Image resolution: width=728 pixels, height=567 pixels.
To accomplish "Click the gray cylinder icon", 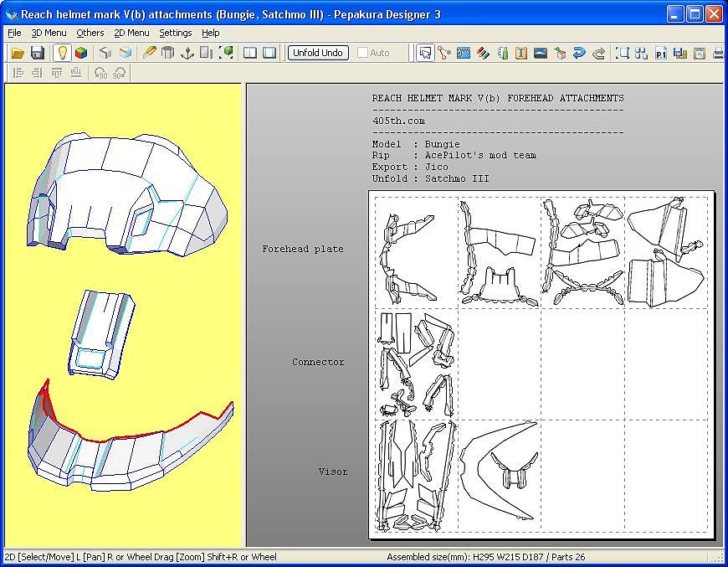I will (167, 53).
